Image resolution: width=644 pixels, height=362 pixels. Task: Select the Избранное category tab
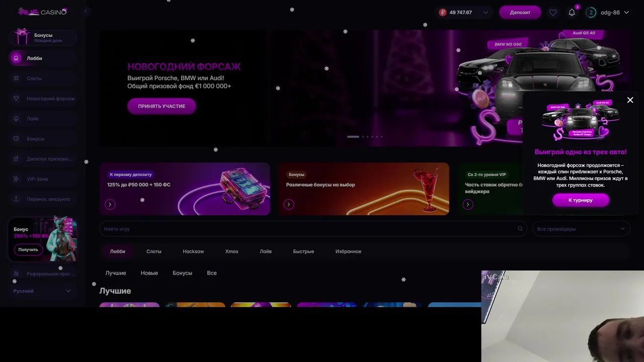348,251
